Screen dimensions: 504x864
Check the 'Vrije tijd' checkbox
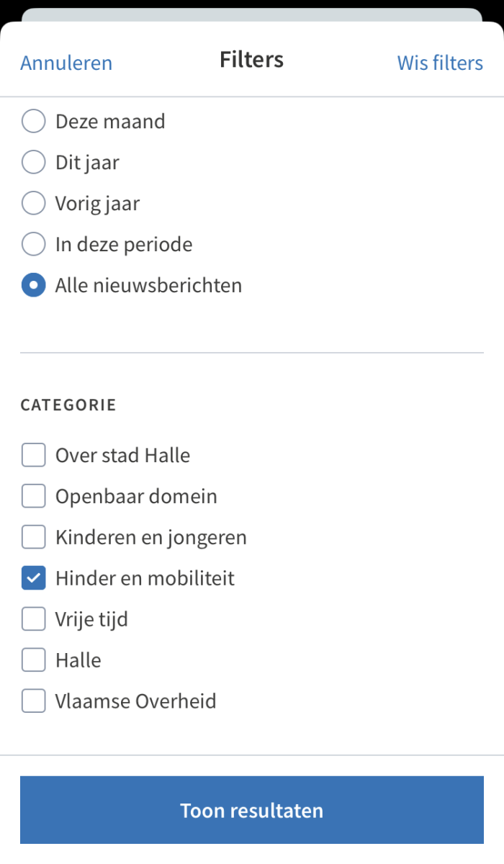coord(32,618)
